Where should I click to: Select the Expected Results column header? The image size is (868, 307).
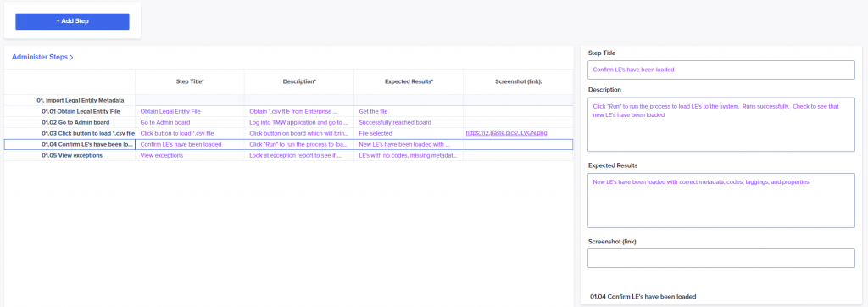(409, 81)
